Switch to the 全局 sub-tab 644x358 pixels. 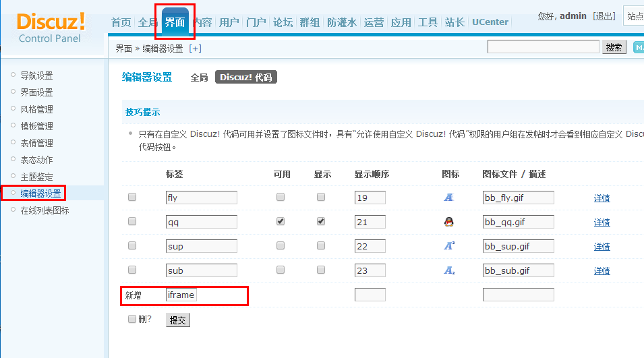(199, 77)
